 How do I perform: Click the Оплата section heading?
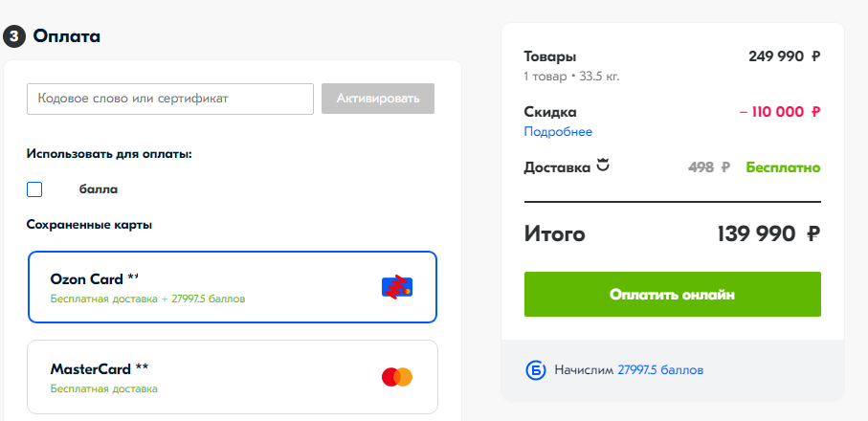pos(67,36)
